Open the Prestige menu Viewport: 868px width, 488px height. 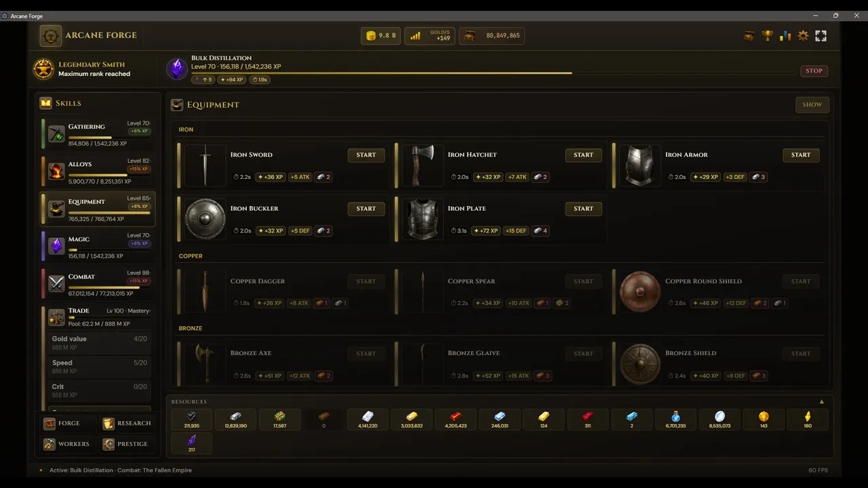pyautogui.click(x=127, y=445)
